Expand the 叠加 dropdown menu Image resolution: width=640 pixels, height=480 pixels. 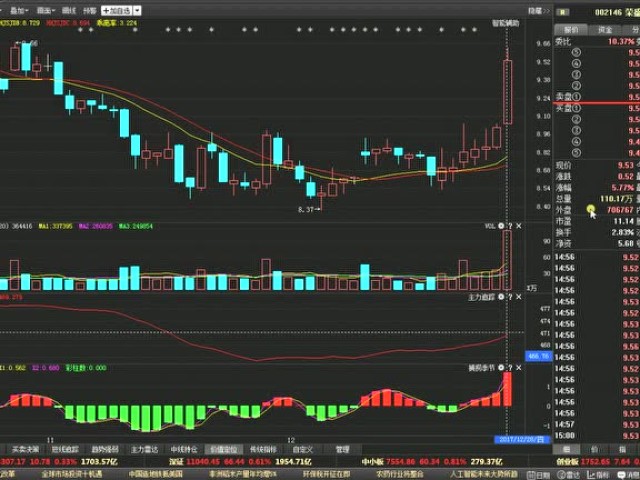pos(19,10)
